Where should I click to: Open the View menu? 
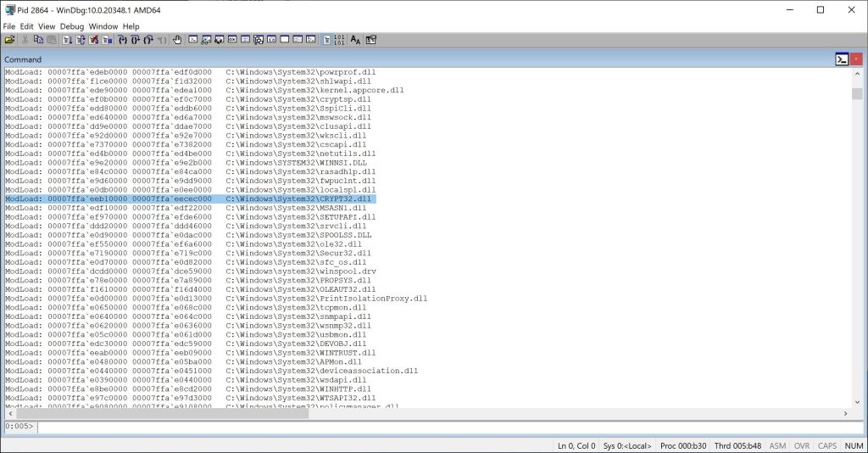tap(47, 26)
